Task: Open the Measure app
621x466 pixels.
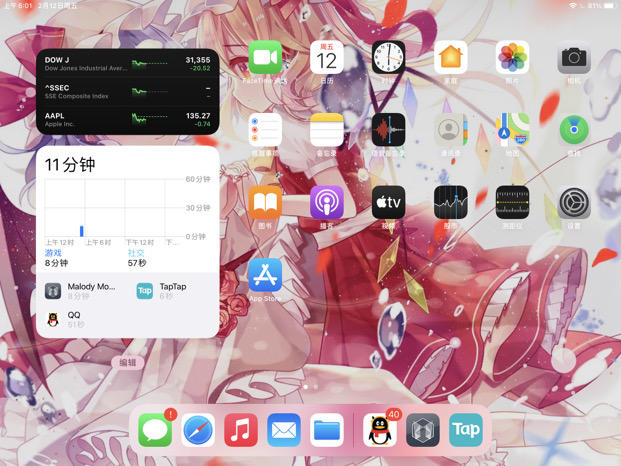Action: tap(512, 202)
